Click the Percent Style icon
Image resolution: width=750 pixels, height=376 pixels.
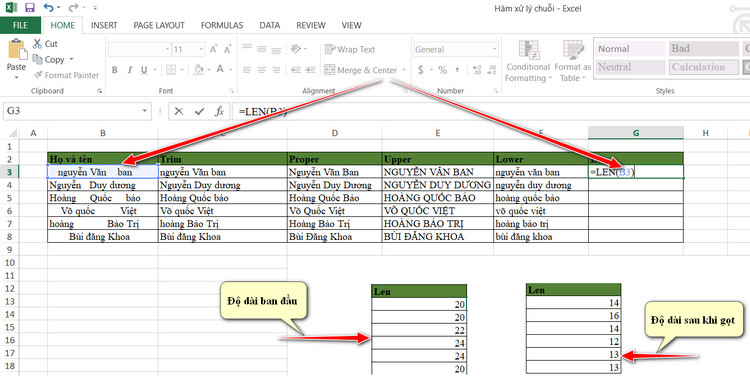point(442,70)
